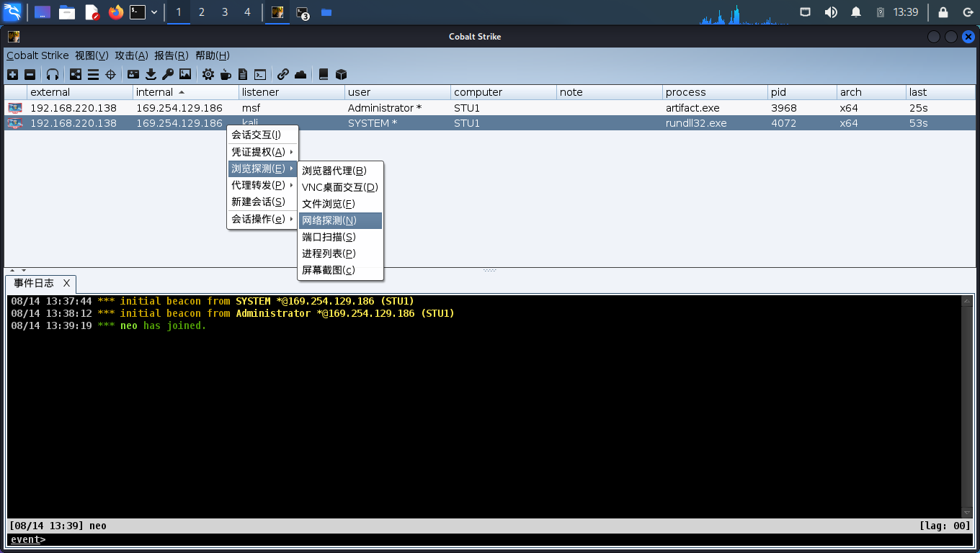Select 屏幕截图(c) submenu item
The image size is (980, 553).
(x=340, y=270)
